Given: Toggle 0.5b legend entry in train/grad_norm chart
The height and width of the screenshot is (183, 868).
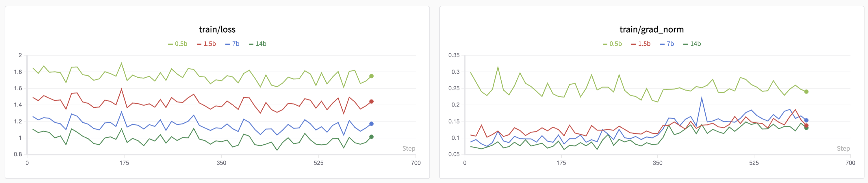Looking at the screenshot, I should tap(613, 44).
